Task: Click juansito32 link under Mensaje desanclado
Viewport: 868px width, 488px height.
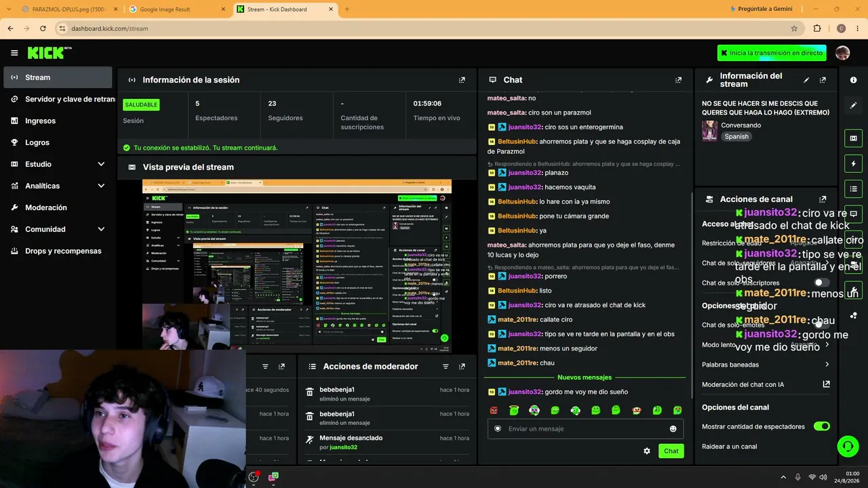Action: [x=343, y=447]
